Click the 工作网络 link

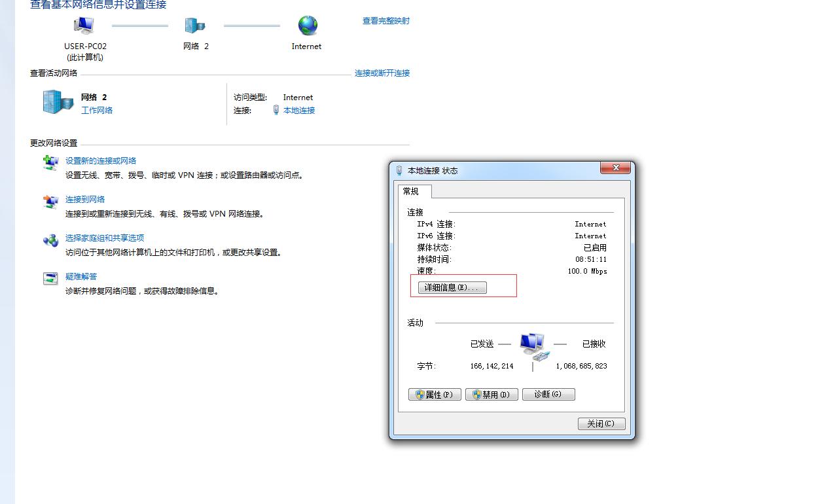[x=96, y=110]
